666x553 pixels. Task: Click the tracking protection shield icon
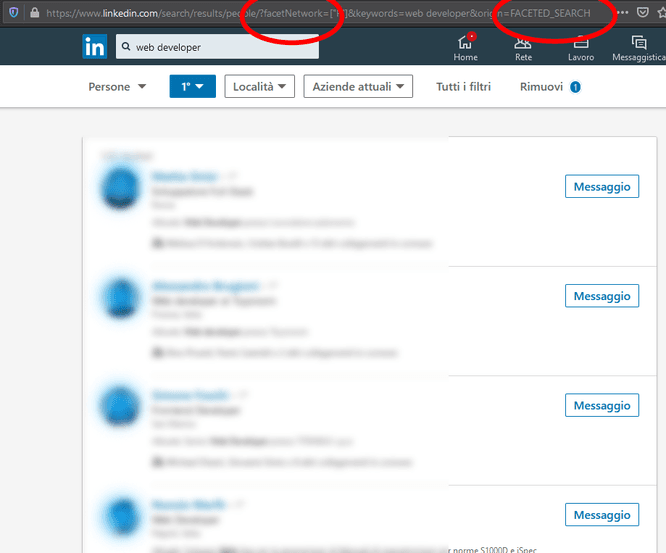(x=14, y=13)
